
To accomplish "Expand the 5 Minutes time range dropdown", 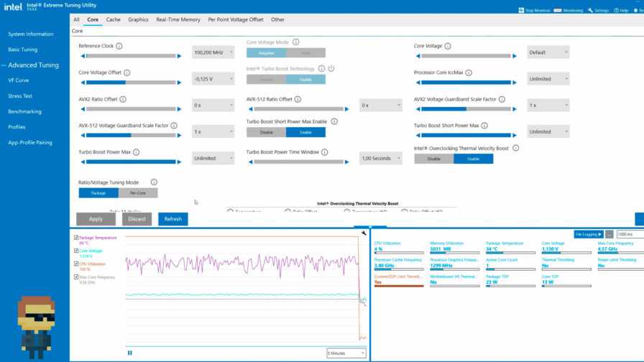I will click(x=346, y=353).
